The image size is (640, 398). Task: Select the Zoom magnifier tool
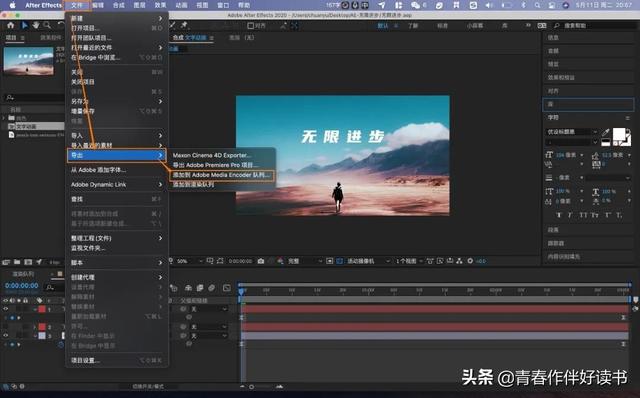coord(47,25)
